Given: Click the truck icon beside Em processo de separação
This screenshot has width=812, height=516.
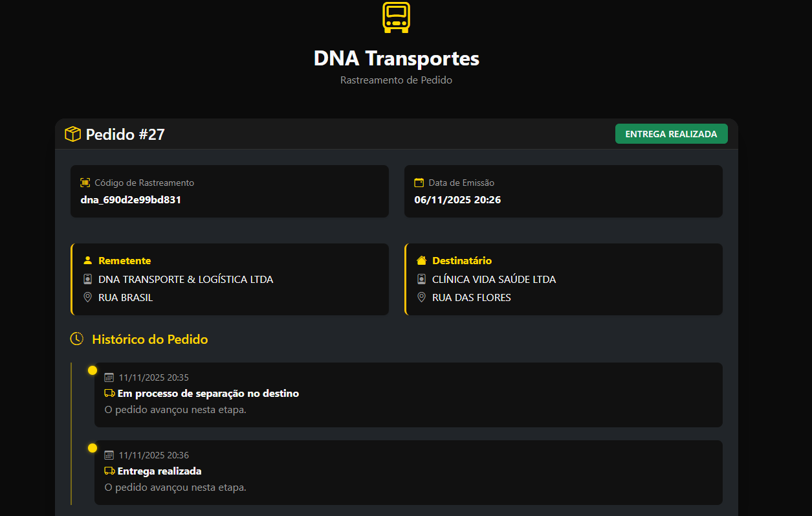Looking at the screenshot, I should coord(109,393).
